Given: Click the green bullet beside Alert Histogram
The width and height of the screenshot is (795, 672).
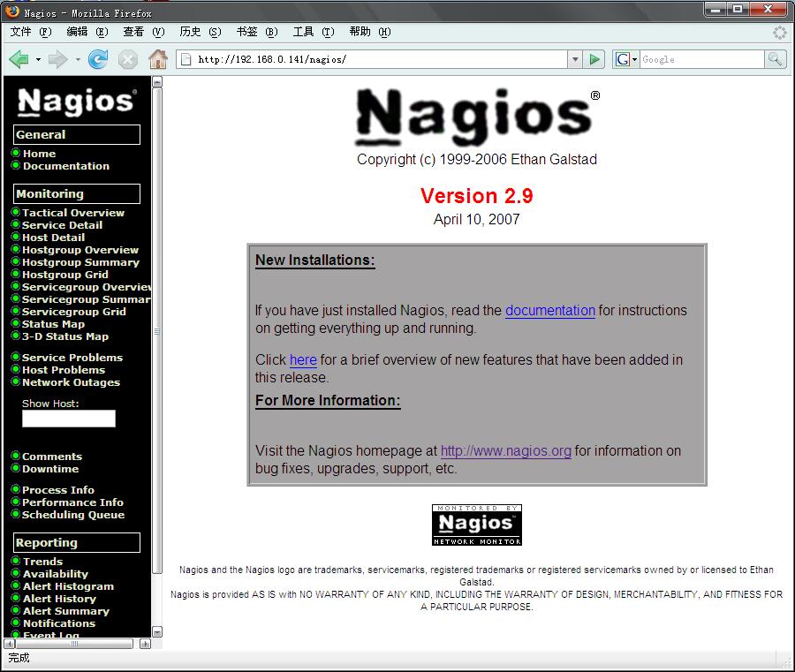Looking at the screenshot, I should (x=16, y=585).
